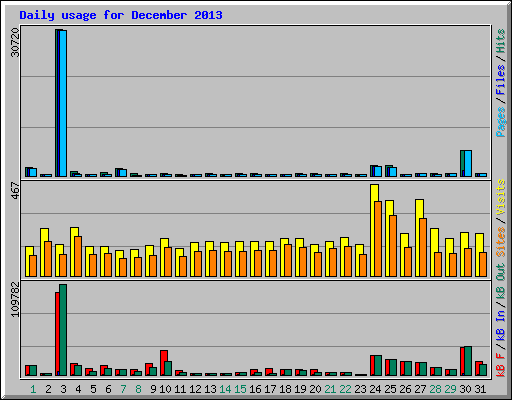Screen dimensions: 512x400
Task: Click the tall cyan Pages bar for day 3
Action: [63, 103]
